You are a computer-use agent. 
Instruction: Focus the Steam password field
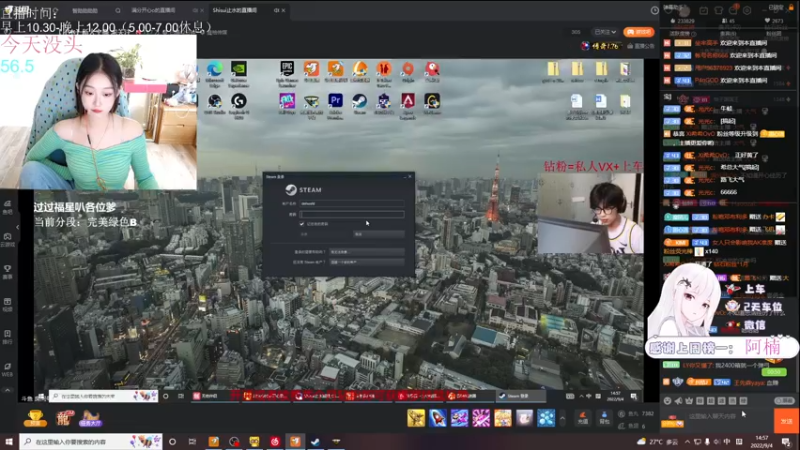click(352, 214)
